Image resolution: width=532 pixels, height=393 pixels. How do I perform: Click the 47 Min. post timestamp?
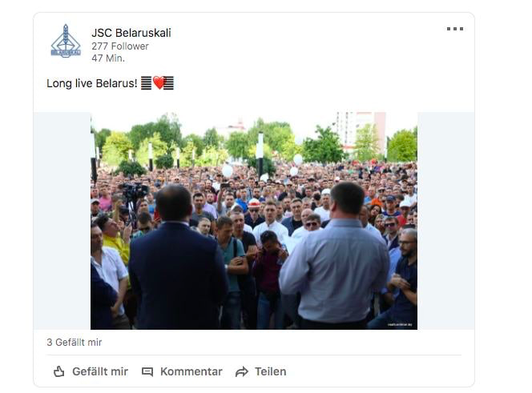(x=108, y=58)
